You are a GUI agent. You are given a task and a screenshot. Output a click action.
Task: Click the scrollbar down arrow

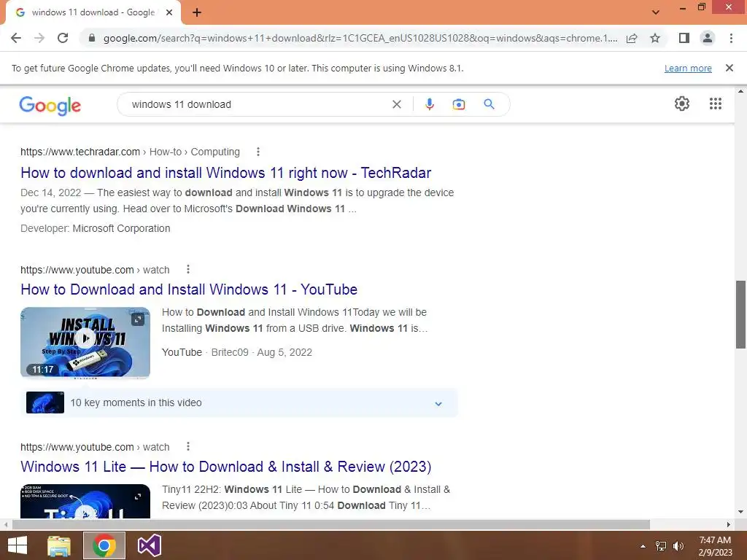coord(740,513)
